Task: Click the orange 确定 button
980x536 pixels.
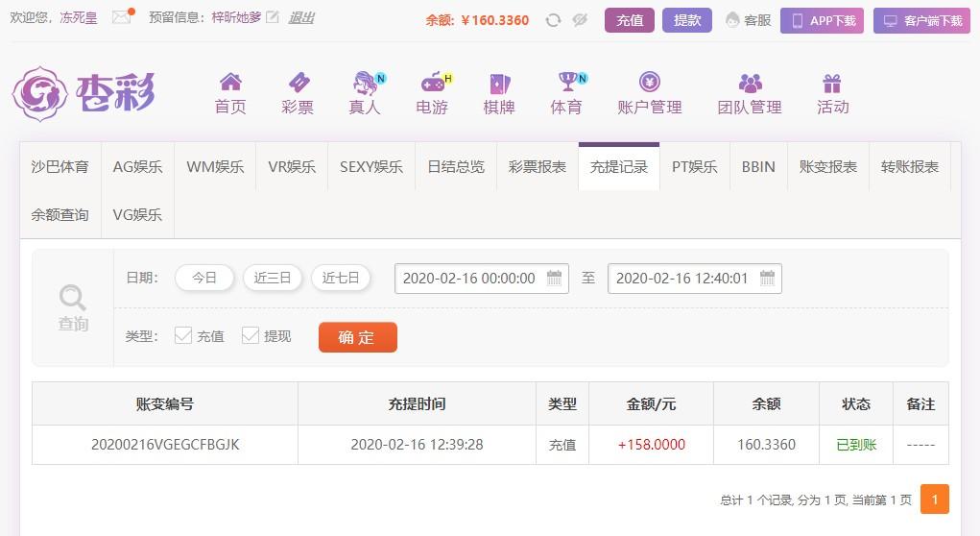Action: (x=357, y=337)
